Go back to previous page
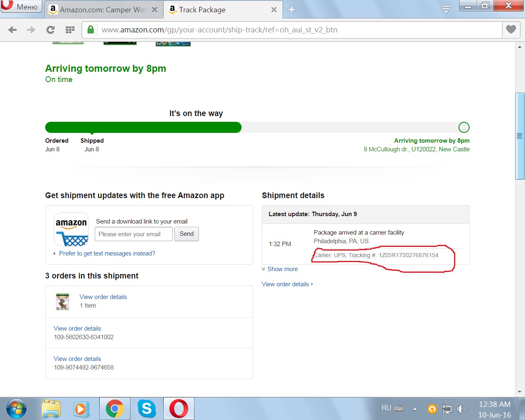The width and height of the screenshot is (525, 420). point(13,30)
